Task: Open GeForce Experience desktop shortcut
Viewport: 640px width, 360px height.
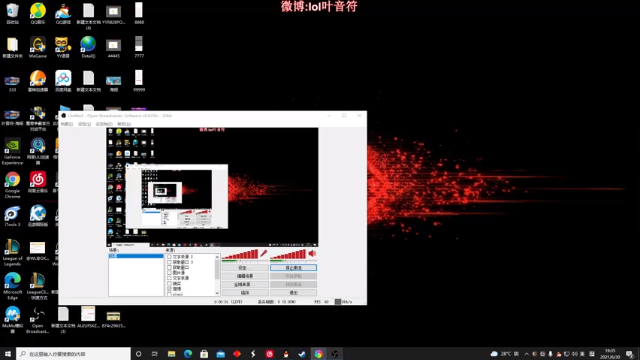Action: pos(12,151)
